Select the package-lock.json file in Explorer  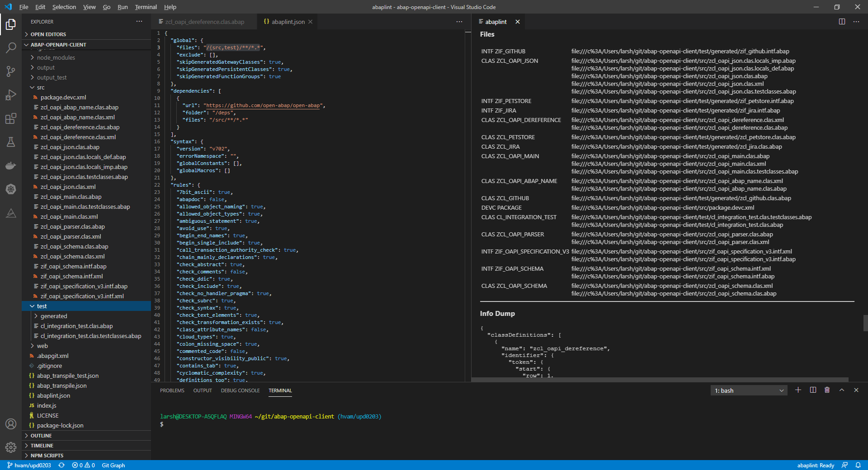click(59, 425)
